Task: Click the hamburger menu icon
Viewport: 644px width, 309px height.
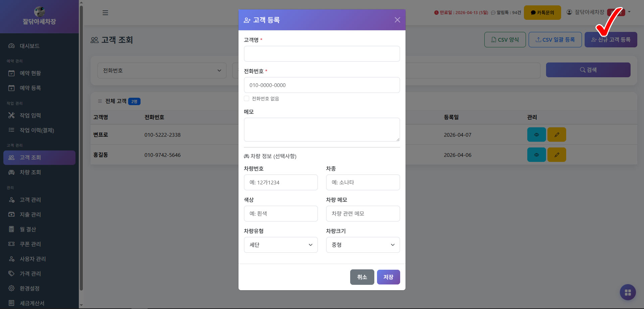Action: [x=105, y=13]
